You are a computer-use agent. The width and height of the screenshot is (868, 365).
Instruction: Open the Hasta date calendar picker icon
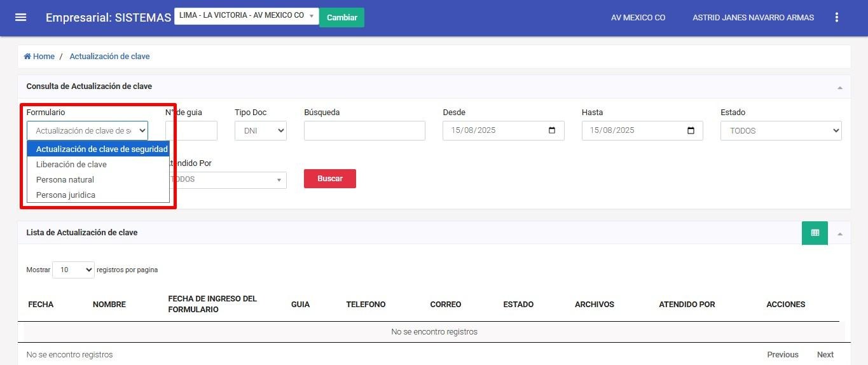[691, 130]
